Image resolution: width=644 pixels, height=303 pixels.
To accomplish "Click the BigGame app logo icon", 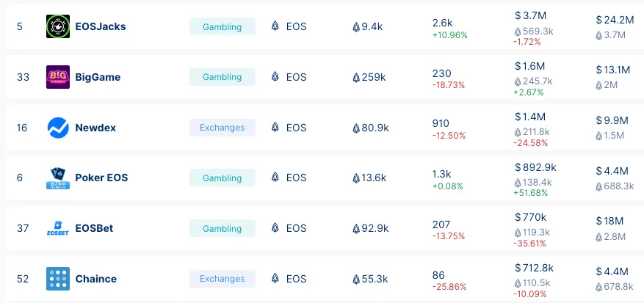I will (57, 77).
